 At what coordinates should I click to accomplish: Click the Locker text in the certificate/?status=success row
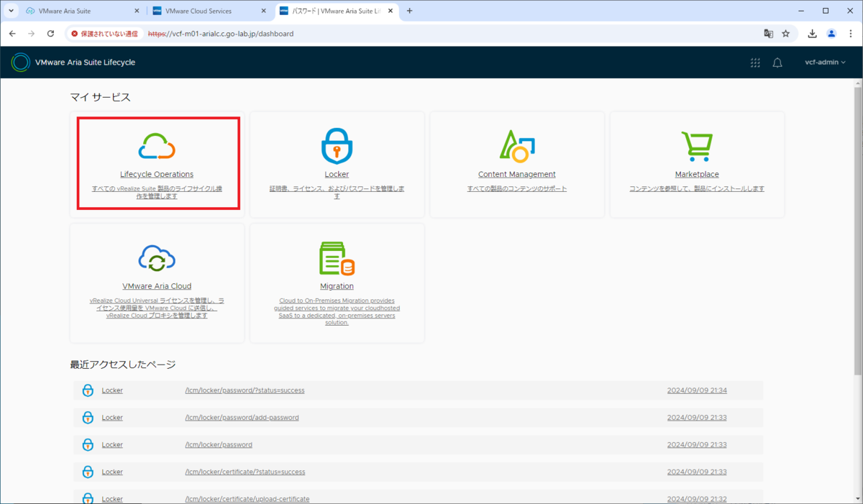coord(112,472)
